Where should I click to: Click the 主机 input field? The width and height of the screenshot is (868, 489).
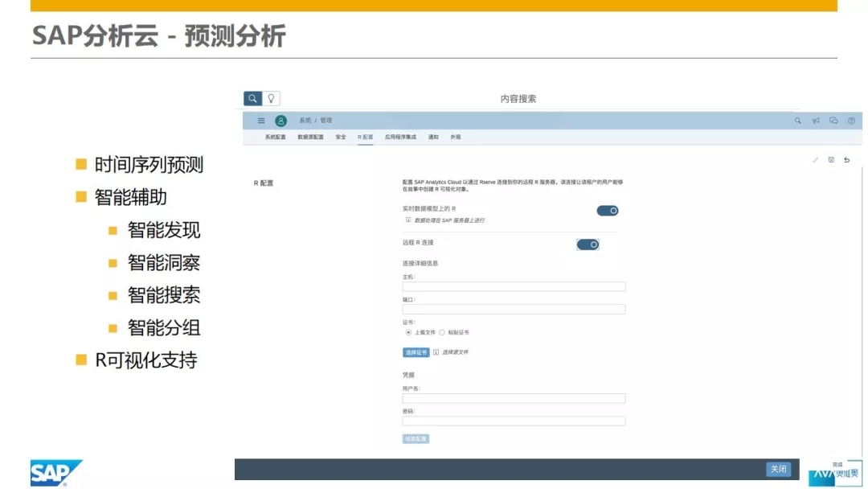(x=514, y=287)
